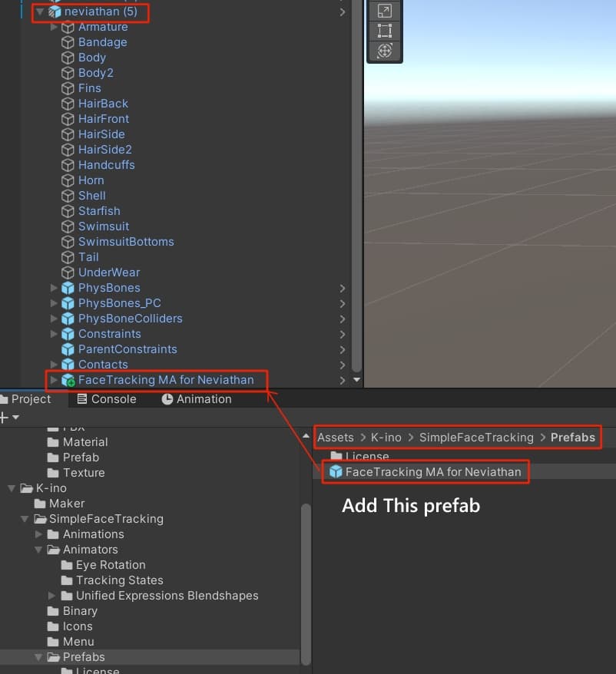
Task: Expand Unified Expressions Blendshapes folder
Action: [52, 596]
